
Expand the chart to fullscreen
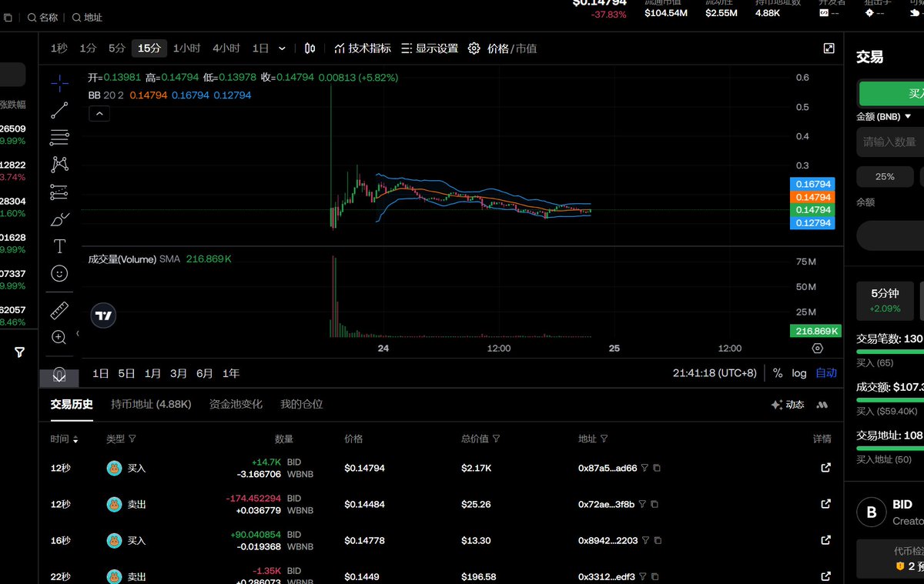tap(829, 48)
